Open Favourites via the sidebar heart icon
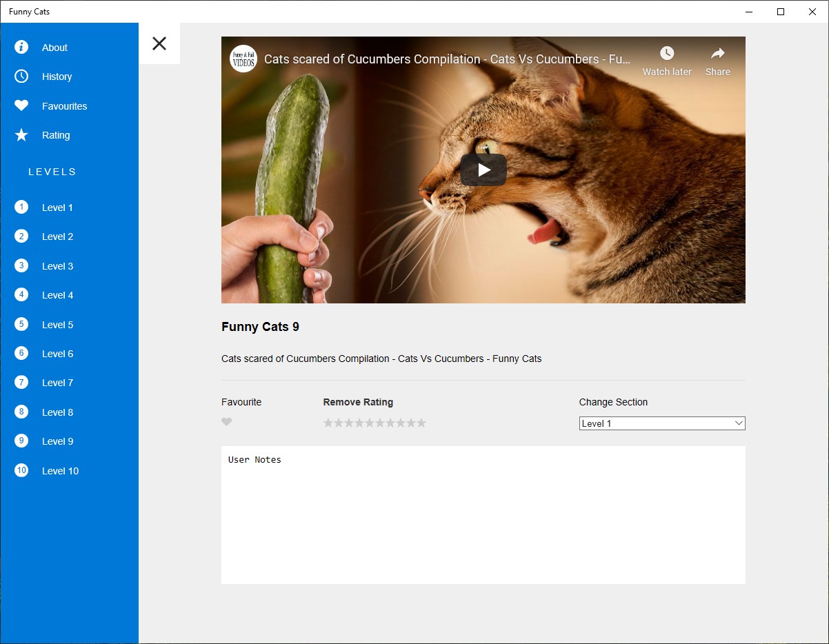The width and height of the screenshot is (829, 644). 21,105
